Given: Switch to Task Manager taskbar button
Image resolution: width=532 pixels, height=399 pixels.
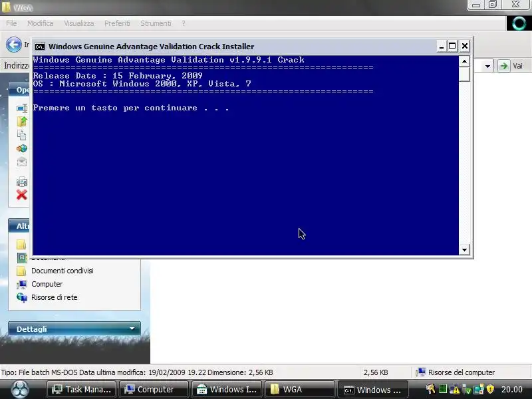Looking at the screenshot, I should (x=81, y=389).
